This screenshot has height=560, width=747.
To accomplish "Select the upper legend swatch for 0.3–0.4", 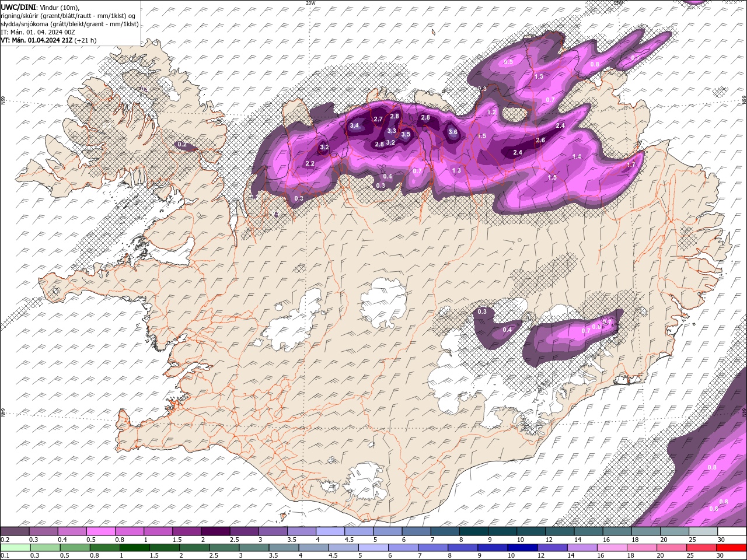I will (43, 531).
